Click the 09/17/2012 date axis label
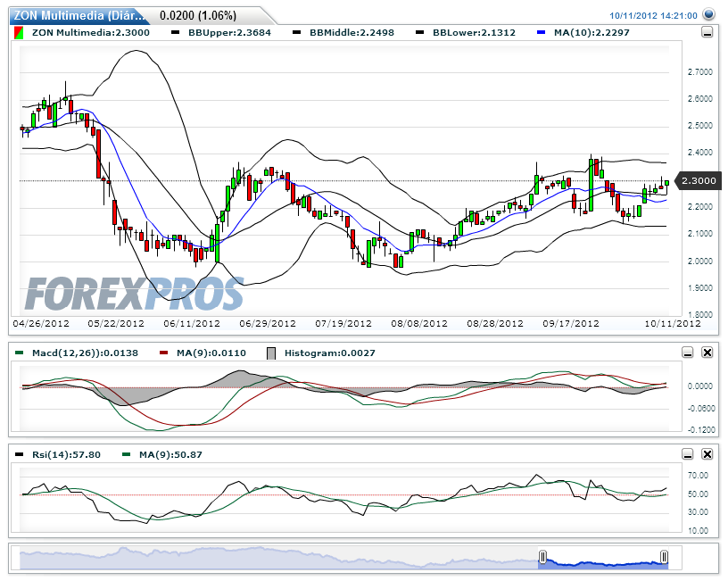728x581 pixels. pyautogui.click(x=571, y=323)
